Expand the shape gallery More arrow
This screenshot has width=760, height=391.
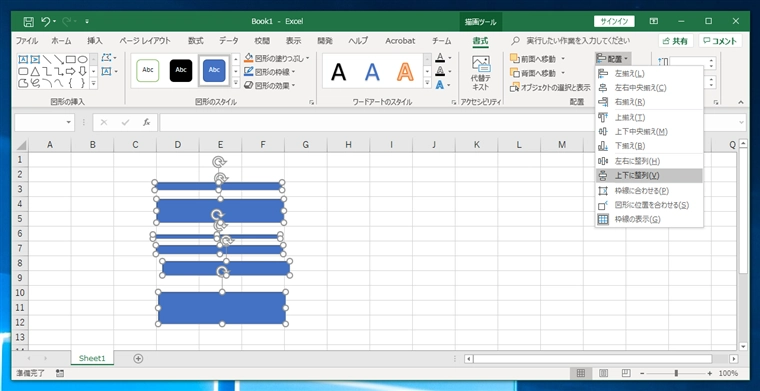coord(94,83)
